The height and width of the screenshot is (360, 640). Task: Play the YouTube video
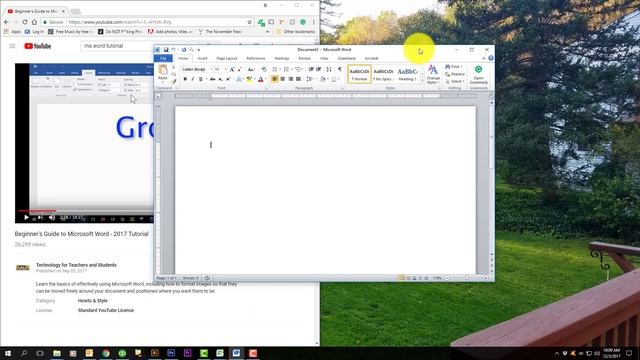26,218
